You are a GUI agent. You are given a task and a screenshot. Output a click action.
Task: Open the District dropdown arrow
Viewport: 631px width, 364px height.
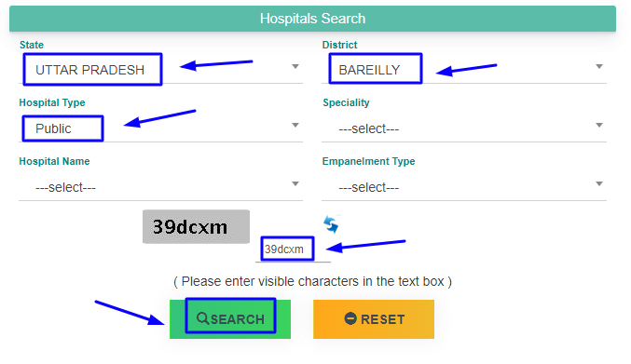click(x=599, y=67)
